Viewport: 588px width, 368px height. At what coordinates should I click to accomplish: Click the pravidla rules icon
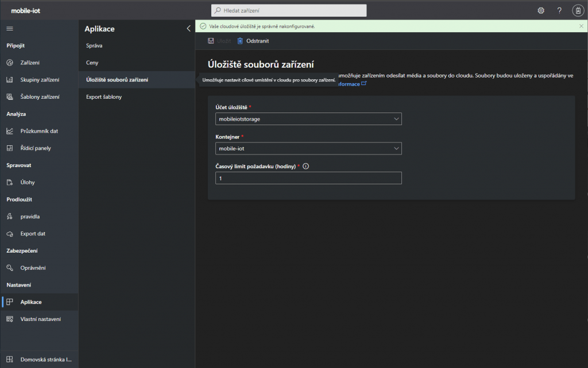(10, 216)
